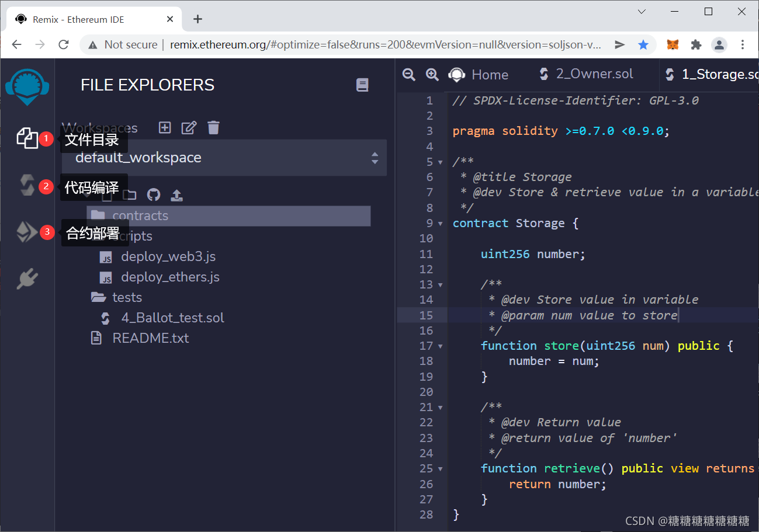Delete workspace with the trash icon
This screenshot has height=532, width=759.
(213, 127)
